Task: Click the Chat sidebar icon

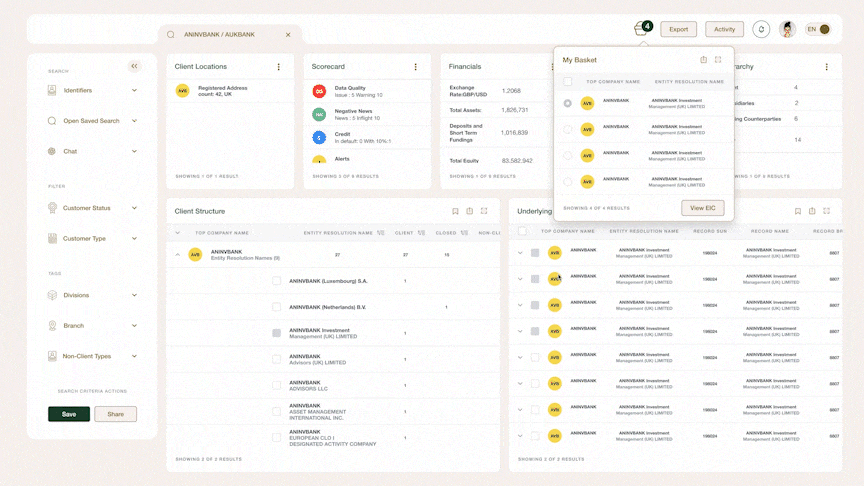Action: (52, 151)
